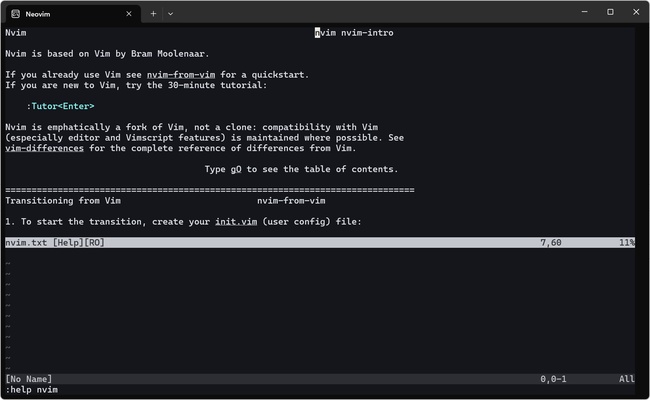Image resolution: width=650 pixels, height=400 pixels.
Task: Click the 'Nvim' title at top left
Action: click(16, 33)
